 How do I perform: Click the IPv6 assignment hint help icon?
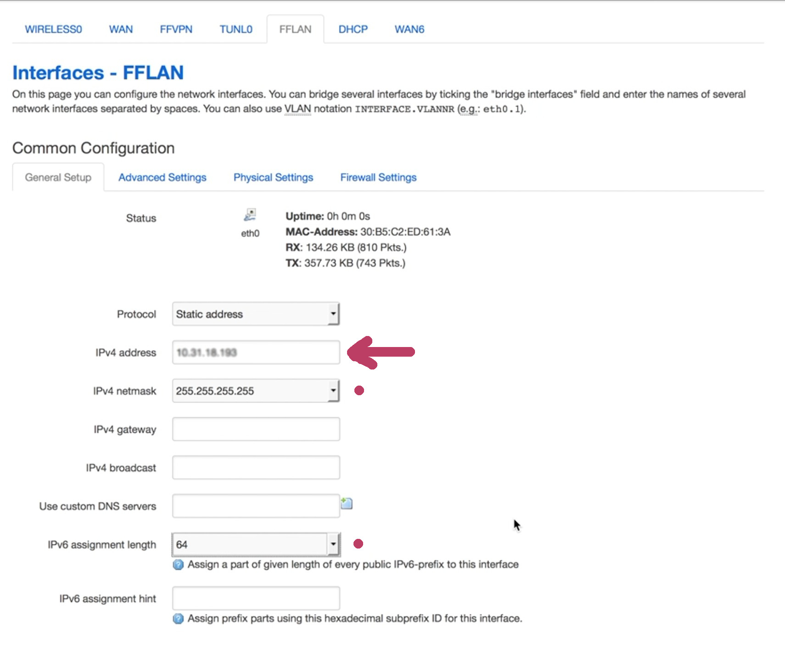[x=178, y=619]
